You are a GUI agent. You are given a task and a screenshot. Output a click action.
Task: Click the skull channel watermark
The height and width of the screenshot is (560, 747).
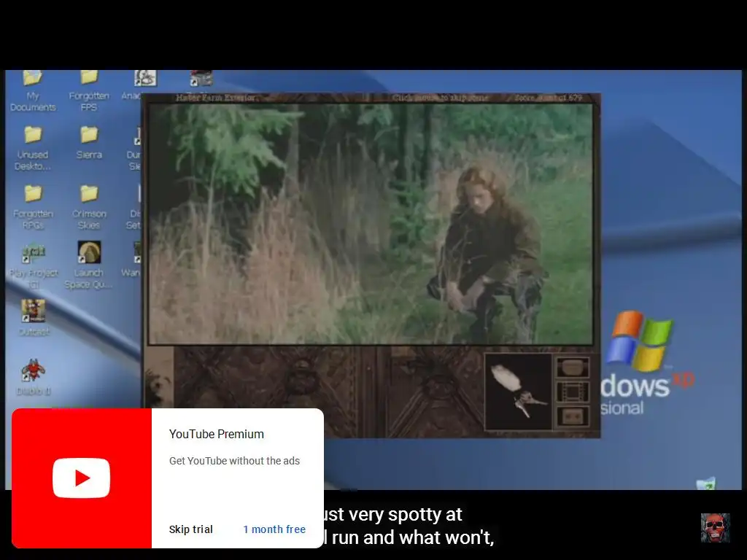click(x=715, y=528)
